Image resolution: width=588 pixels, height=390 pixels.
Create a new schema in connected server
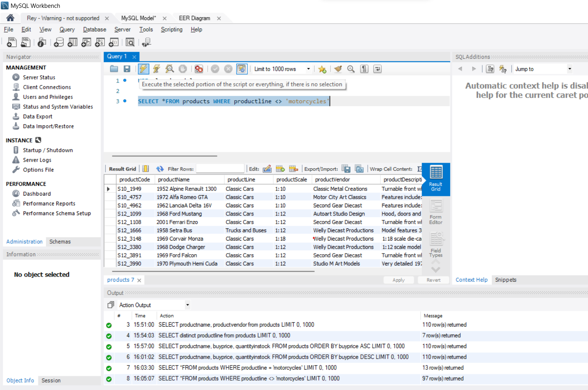[59, 42]
